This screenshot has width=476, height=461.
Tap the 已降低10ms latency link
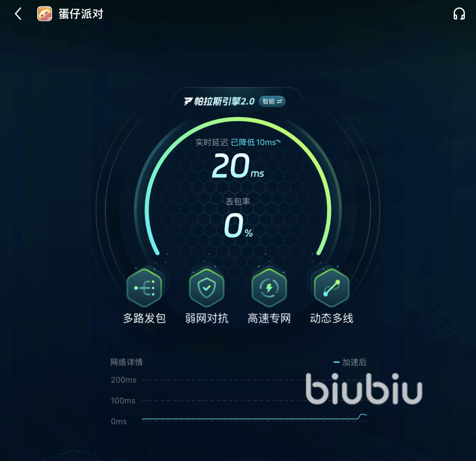click(x=256, y=143)
